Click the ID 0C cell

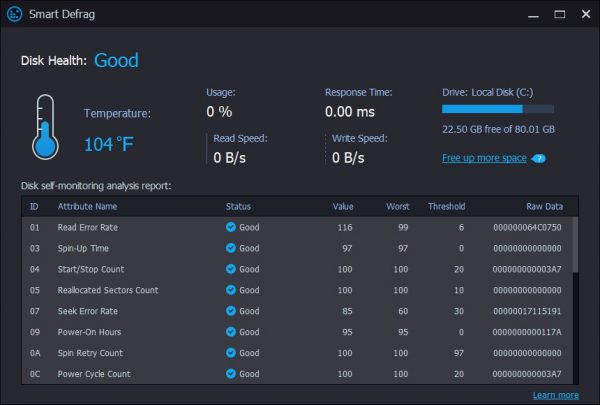click(x=35, y=374)
